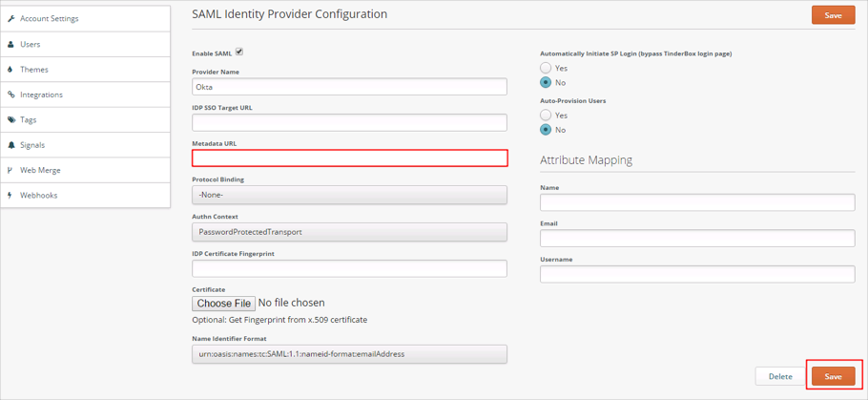
Task: Select Yes for Automatically Initiate SP Login
Action: 546,69
